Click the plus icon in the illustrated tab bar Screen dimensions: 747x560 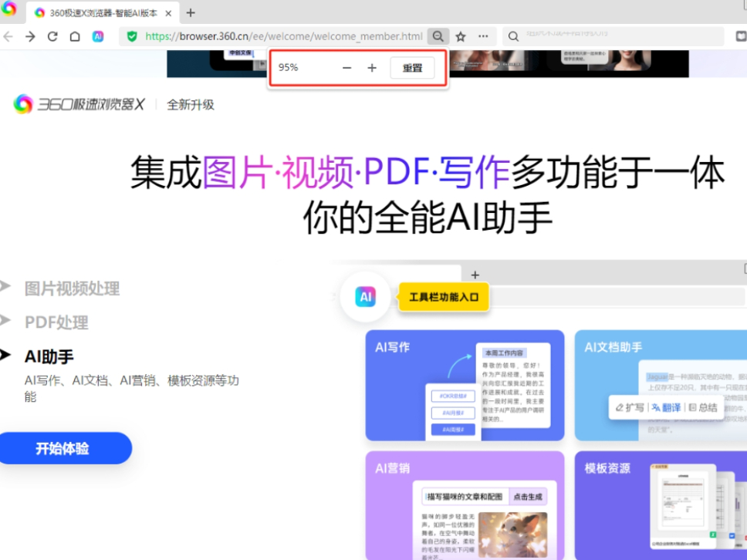point(475,275)
